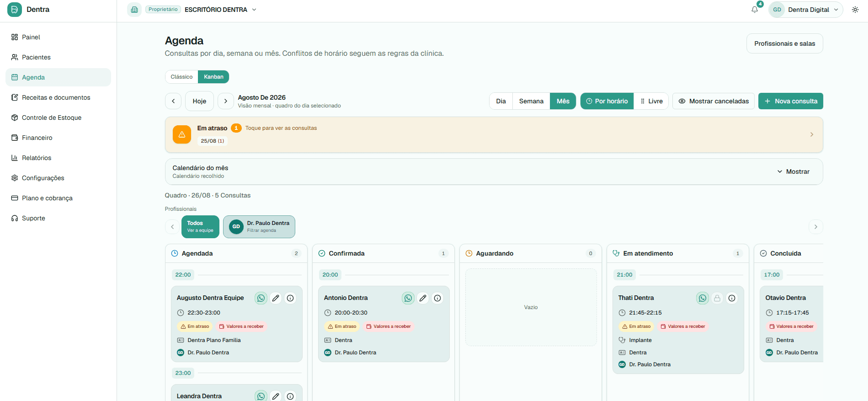Open ESCRITÓRIO DENTRA clinic dropdown
Screen dimensions: 868x401
point(220,10)
